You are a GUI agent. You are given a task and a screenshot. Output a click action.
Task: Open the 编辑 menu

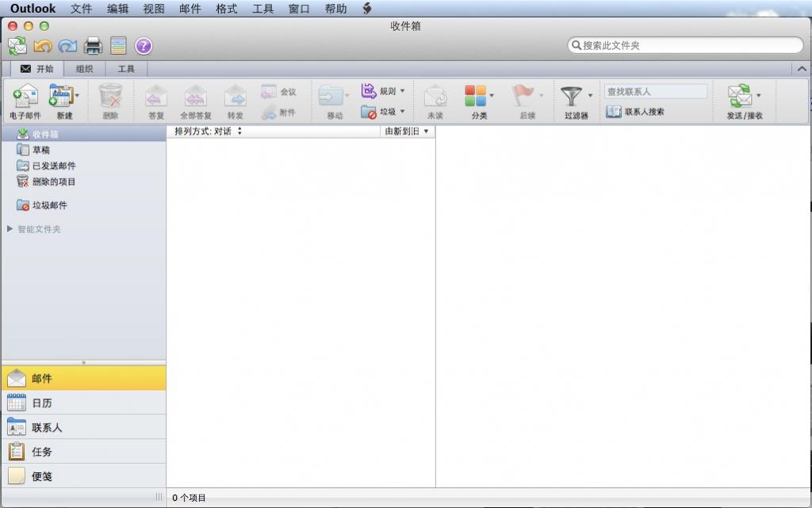(117, 9)
